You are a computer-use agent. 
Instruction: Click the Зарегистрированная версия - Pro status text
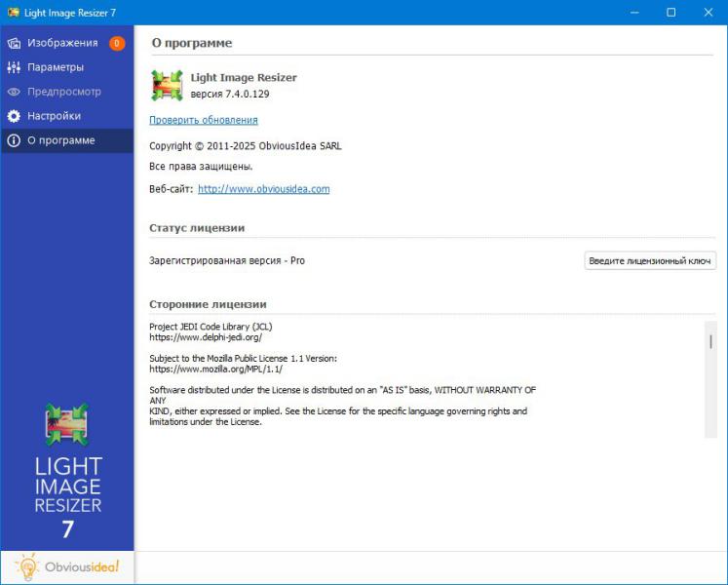[x=227, y=260]
